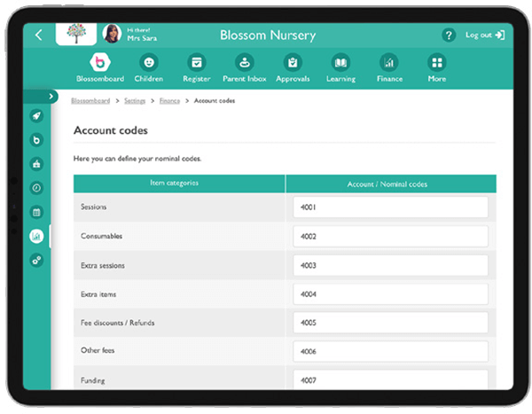Expand the left sidebar with chevron
The width and height of the screenshot is (532, 414).
51,97
